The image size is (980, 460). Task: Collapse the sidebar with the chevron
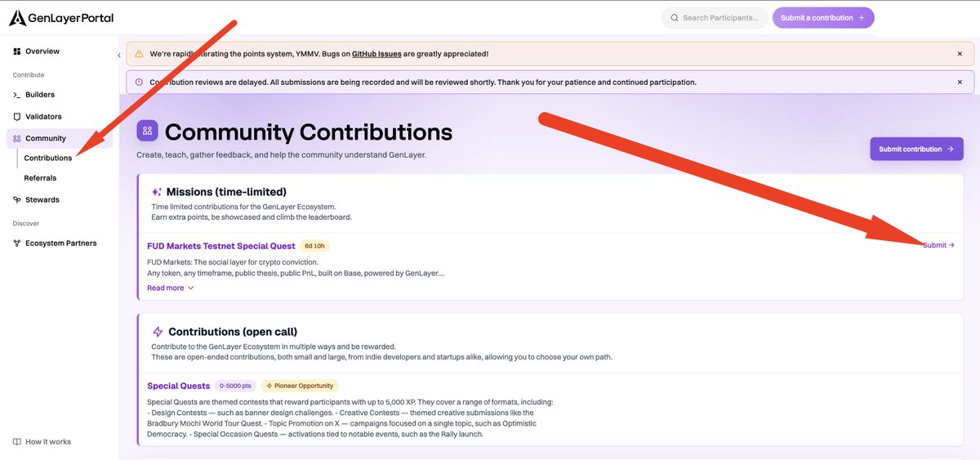[119, 56]
